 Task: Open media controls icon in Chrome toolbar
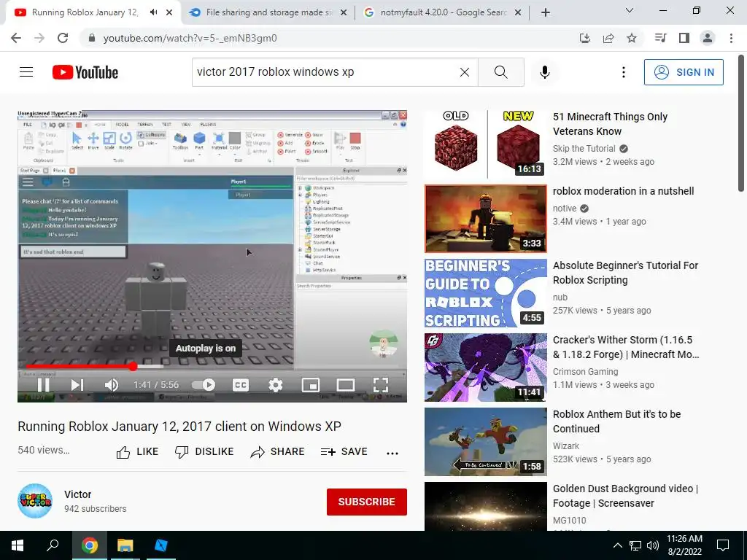tap(660, 38)
